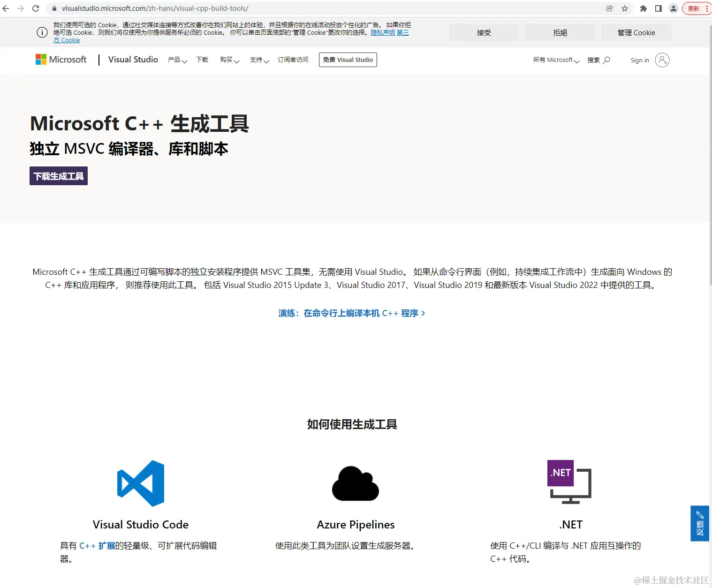
Task: Expand 所有 Microsoft dropdown
Action: 556,60
